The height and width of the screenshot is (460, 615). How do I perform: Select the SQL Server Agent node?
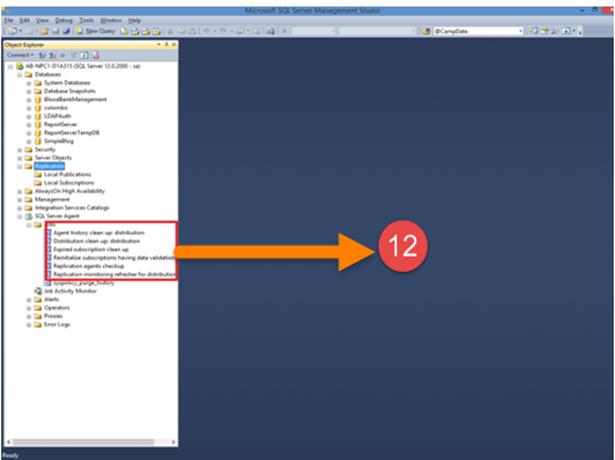(57, 216)
